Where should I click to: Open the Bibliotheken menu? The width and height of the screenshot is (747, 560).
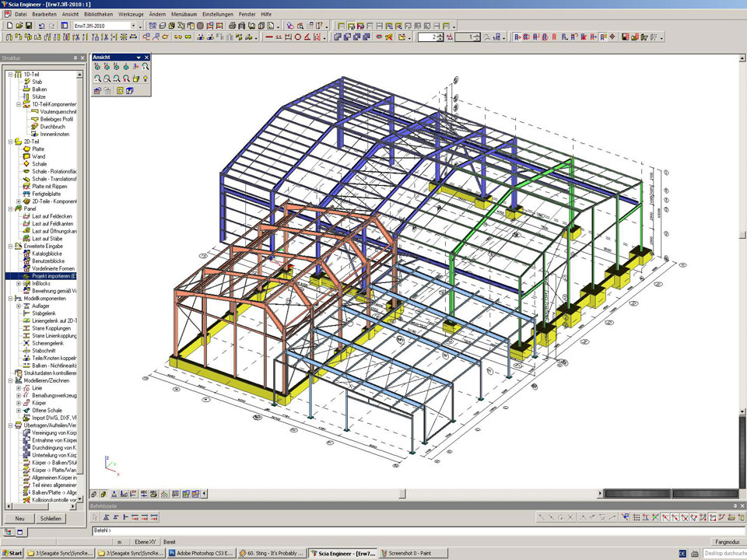(99, 14)
